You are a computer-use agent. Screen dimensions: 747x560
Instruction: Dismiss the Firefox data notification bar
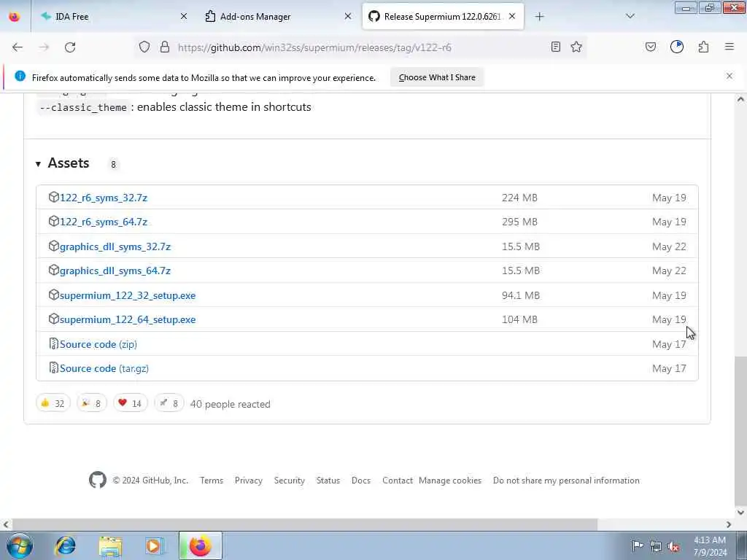[729, 76]
